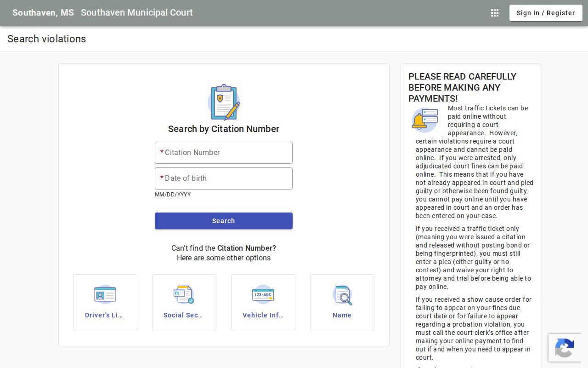Click the clipboard citation icon
588x368 pixels.
click(224, 102)
